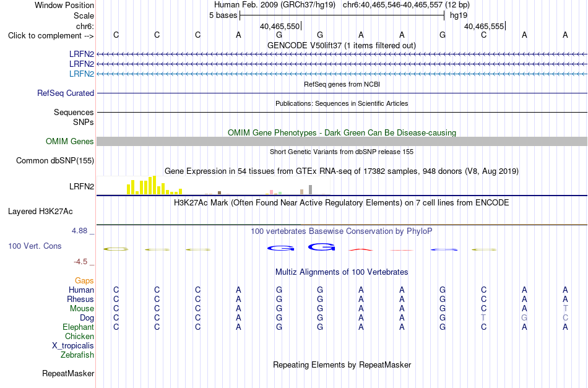Select the 'Sequences' track label
Viewport: 588px width, 388px height.
[74, 112]
